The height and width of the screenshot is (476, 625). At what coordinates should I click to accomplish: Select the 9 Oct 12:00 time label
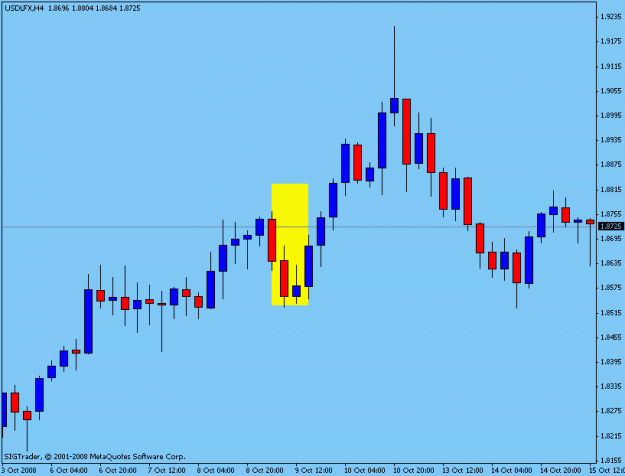click(x=314, y=470)
